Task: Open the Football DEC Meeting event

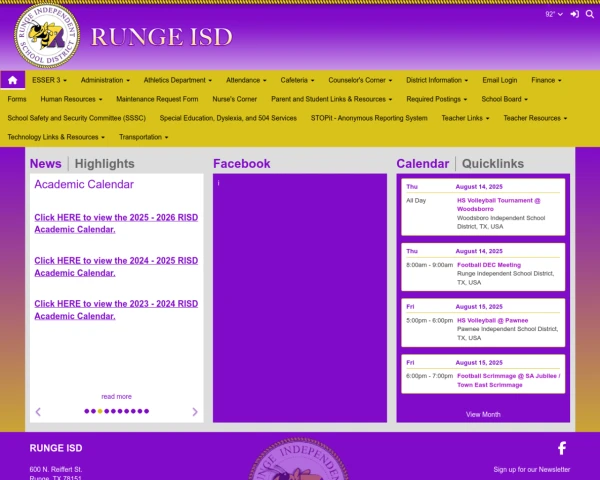Action: click(x=489, y=265)
